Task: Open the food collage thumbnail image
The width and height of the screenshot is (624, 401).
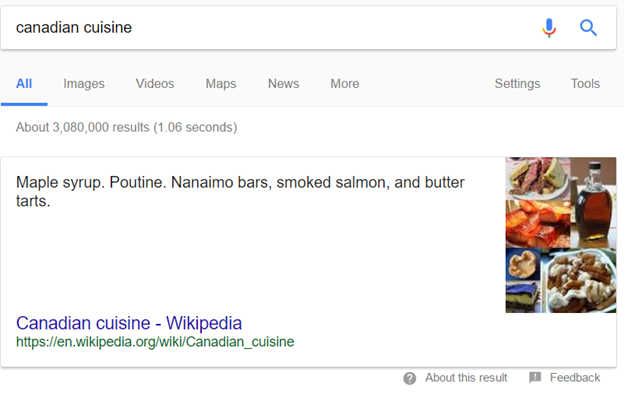Action: pyautogui.click(x=560, y=235)
